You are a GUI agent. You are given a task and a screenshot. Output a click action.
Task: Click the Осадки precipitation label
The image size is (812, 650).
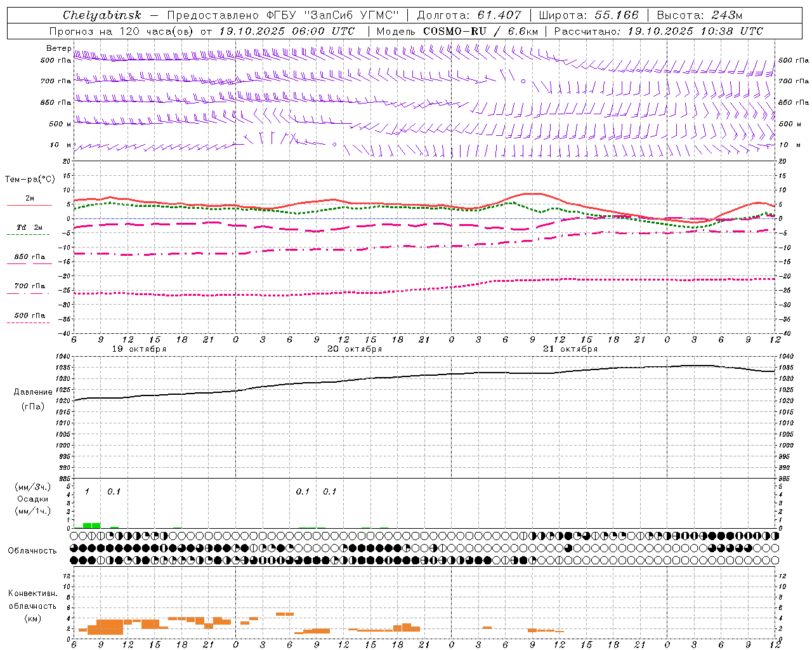pos(32,499)
